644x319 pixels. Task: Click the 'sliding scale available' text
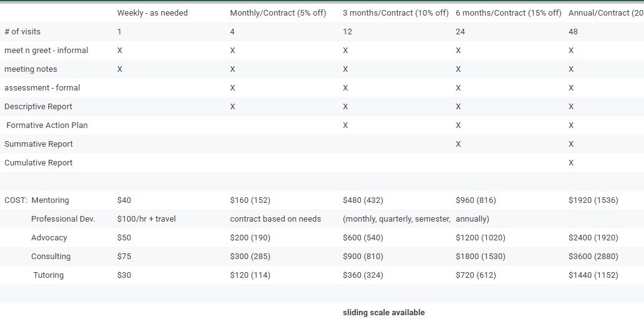coord(383,313)
